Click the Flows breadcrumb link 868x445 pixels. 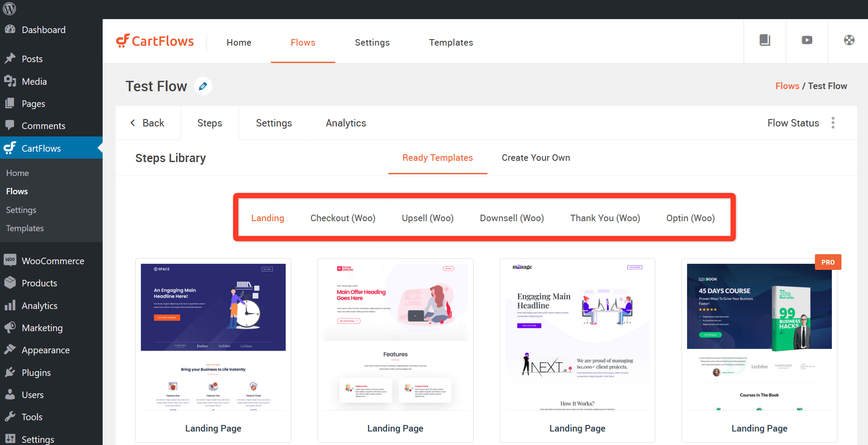(787, 86)
